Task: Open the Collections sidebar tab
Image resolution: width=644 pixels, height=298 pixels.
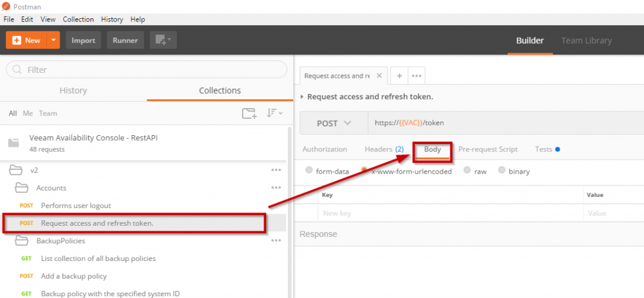Action: 219,91
